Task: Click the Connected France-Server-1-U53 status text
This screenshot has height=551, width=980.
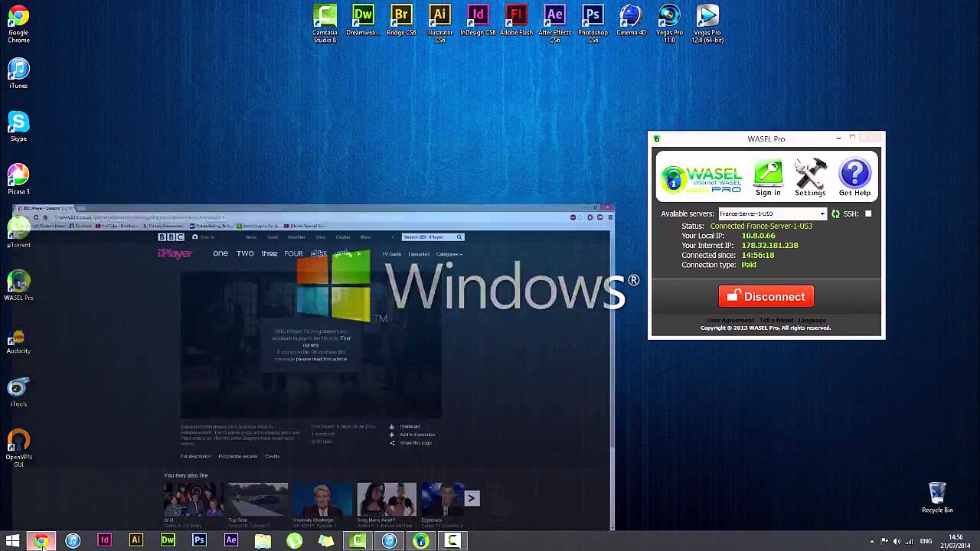Action: [x=761, y=227]
